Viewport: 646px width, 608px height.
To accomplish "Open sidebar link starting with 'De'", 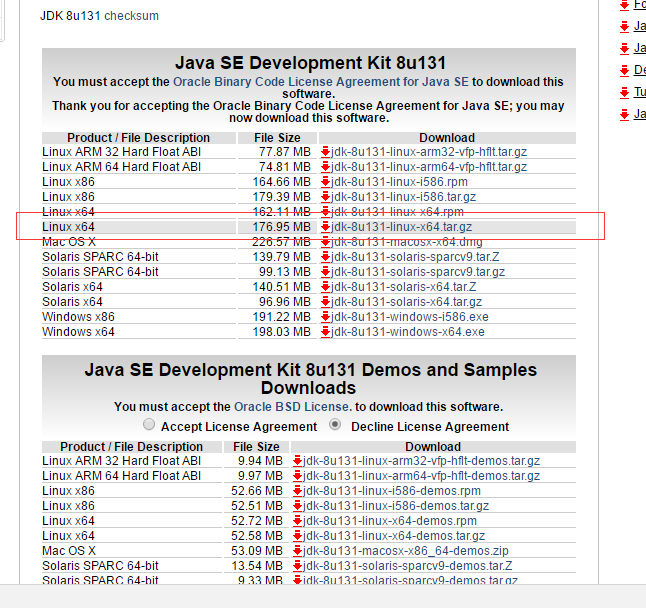I will click(640, 70).
